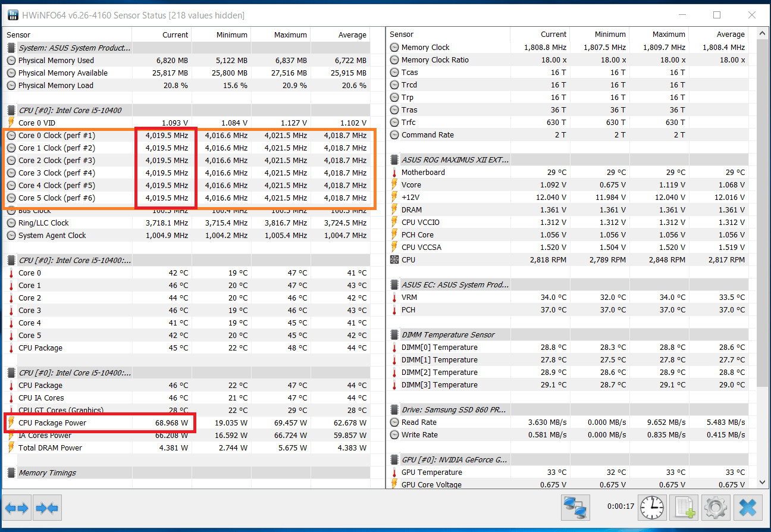This screenshot has width=771, height=532.
Task: Select the CPU [#0]: Intel Core i5-10400 clocks header
Action: pos(187,110)
